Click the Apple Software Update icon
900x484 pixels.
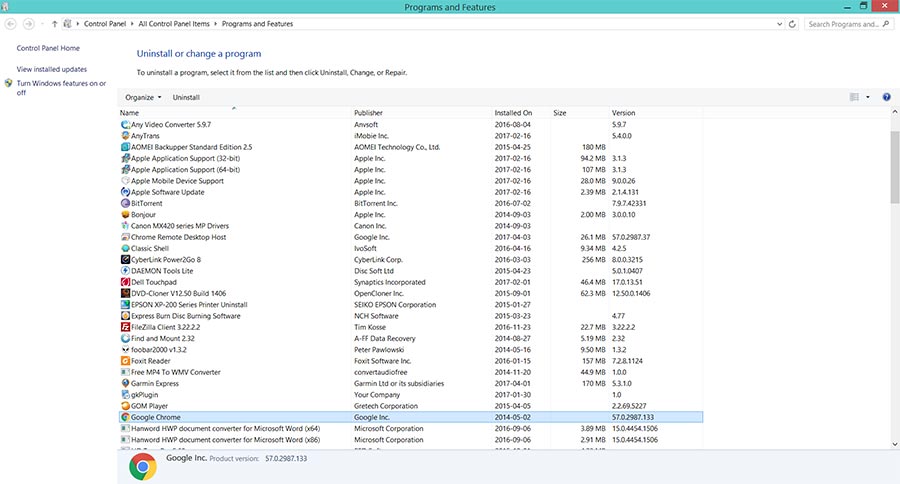(125, 192)
